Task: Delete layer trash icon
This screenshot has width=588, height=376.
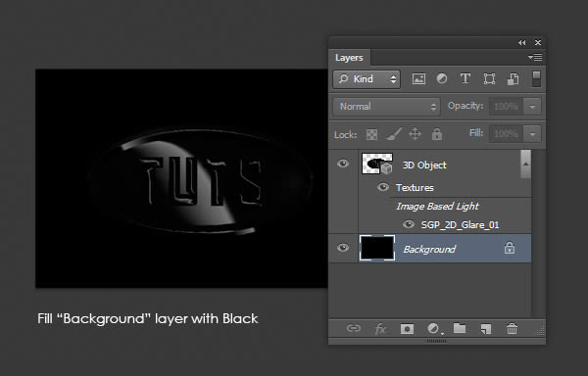Action: pyautogui.click(x=512, y=329)
